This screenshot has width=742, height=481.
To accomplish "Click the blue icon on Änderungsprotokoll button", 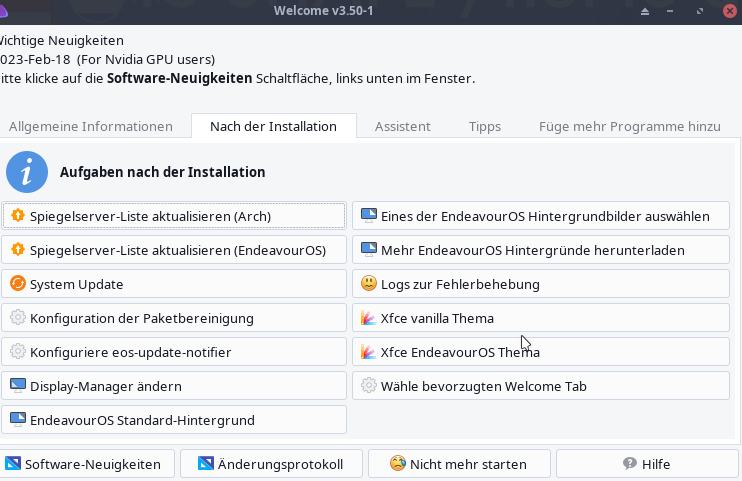I will pos(206,463).
